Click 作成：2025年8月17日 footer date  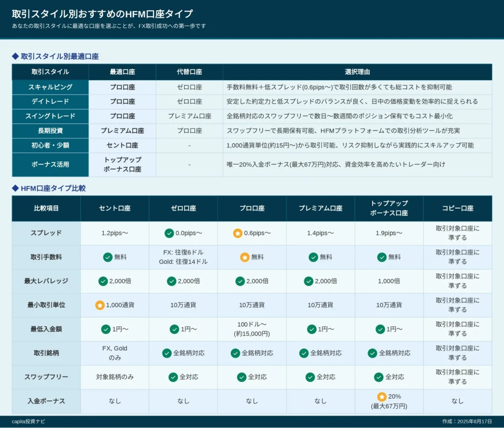point(467,422)
